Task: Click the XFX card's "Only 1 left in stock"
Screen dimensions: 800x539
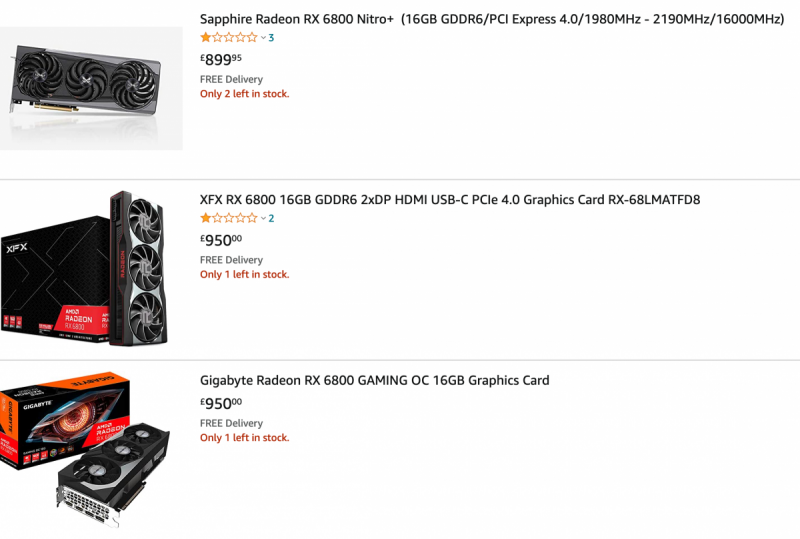Action: [244, 274]
